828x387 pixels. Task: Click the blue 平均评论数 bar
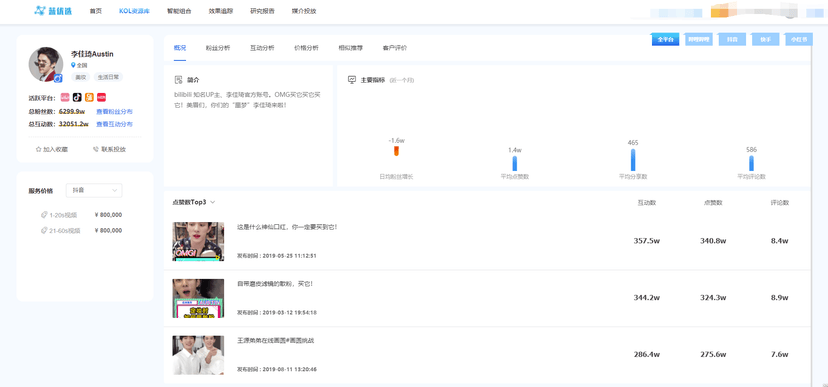(x=751, y=164)
